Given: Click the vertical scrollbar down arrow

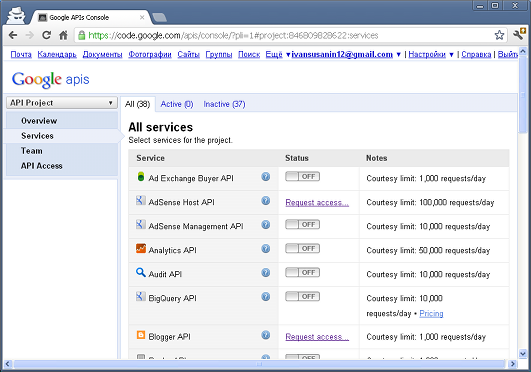Looking at the screenshot, I should [x=523, y=354].
